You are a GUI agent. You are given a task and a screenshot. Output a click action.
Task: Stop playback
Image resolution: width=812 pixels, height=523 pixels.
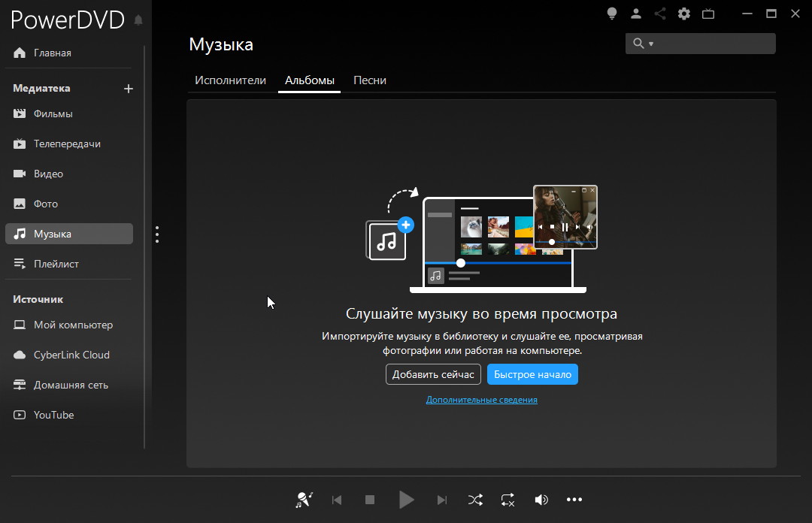pos(370,500)
